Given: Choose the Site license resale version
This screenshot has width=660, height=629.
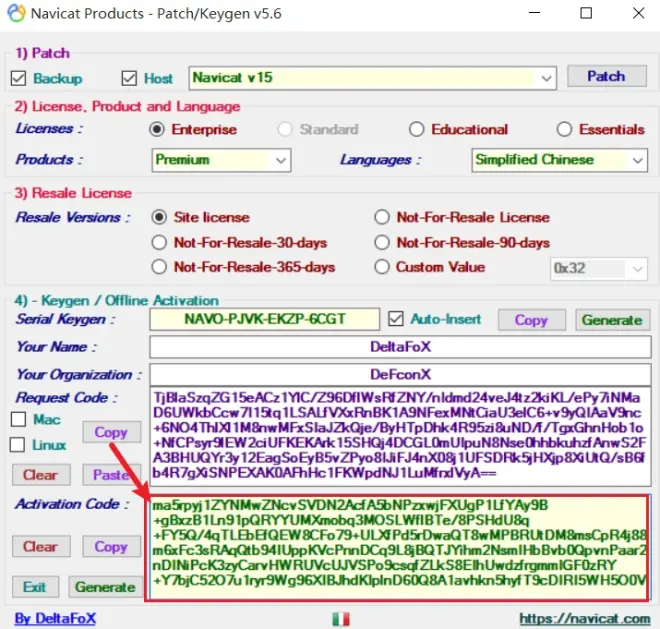Looking at the screenshot, I should click(159, 217).
